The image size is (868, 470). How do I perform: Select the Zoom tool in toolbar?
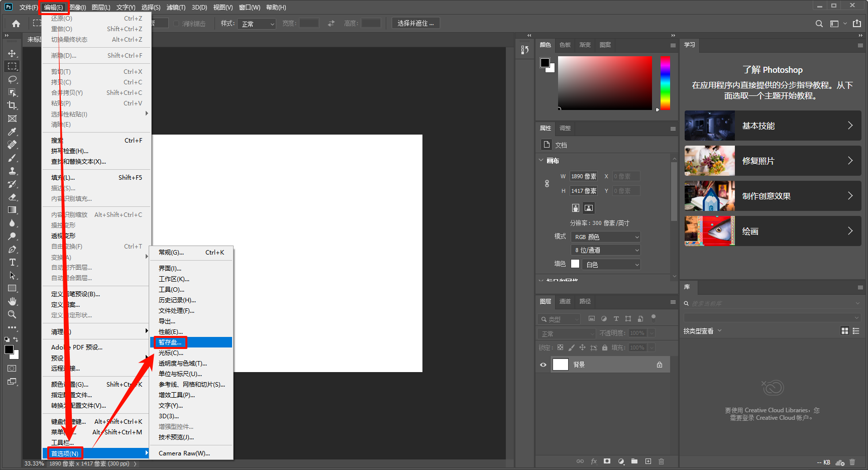coord(12,314)
